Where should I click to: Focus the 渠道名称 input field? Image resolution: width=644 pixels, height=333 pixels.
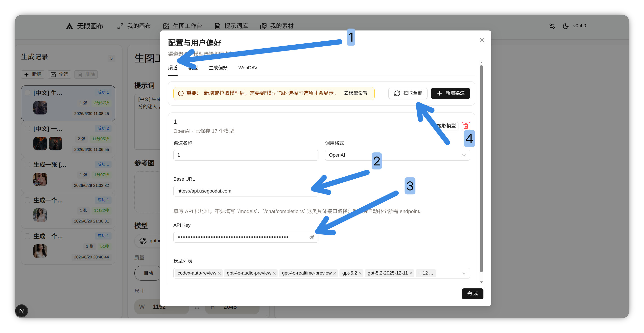[246, 155]
